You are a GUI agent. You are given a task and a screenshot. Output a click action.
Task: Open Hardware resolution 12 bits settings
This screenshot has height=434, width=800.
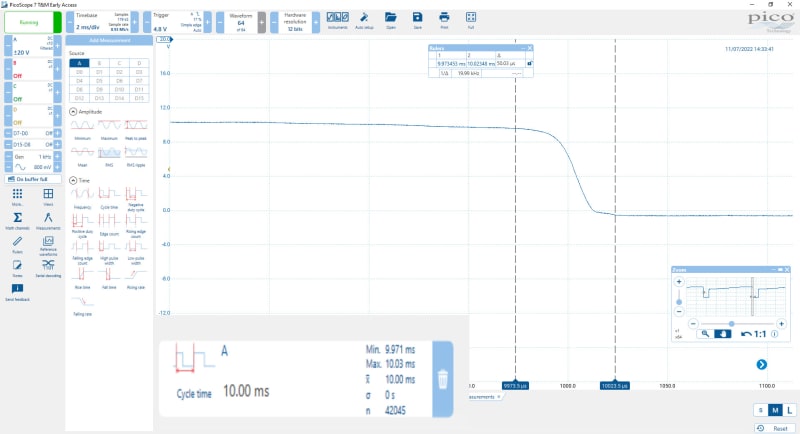pos(295,22)
